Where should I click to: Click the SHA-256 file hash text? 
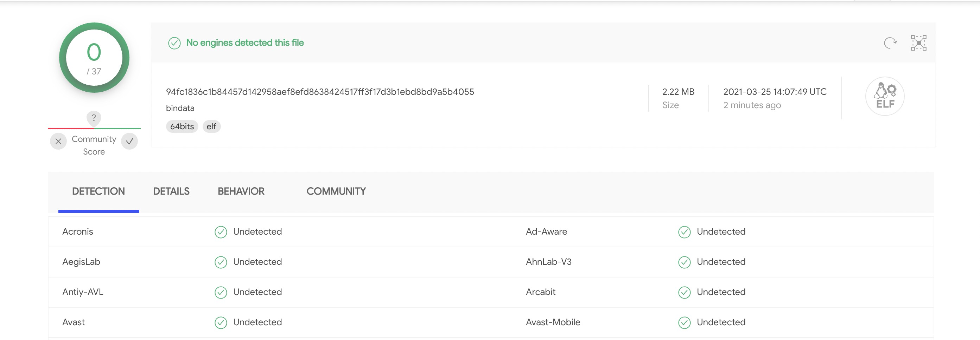tap(319, 92)
